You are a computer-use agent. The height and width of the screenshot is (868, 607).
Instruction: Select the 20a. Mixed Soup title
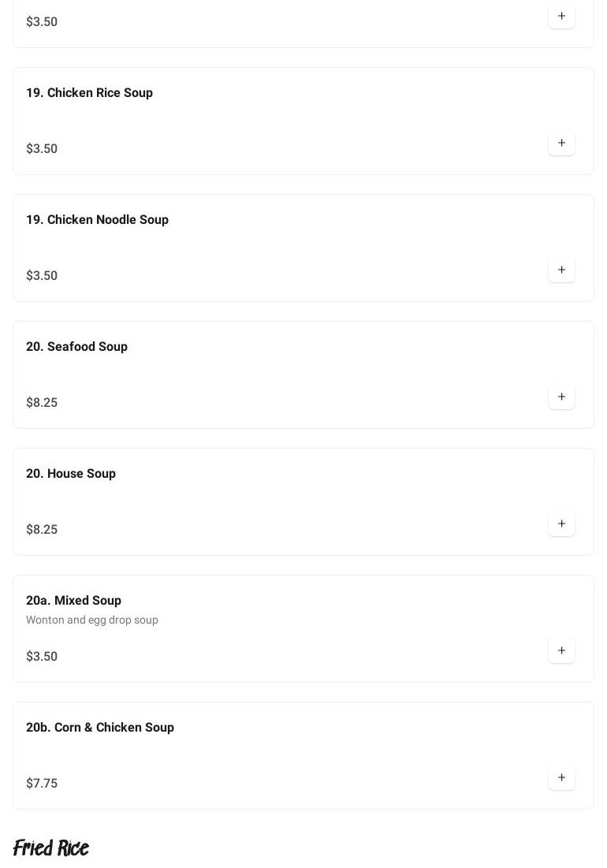(73, 601)
